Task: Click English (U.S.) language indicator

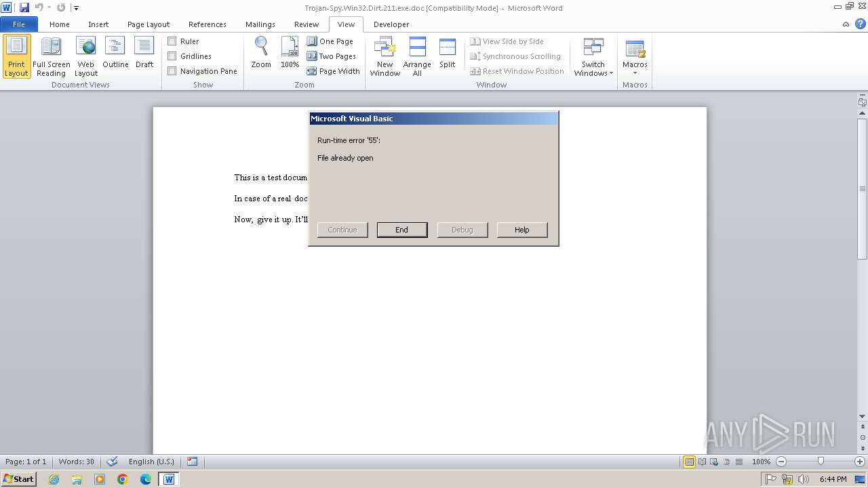Action: (x=151, y=462)
